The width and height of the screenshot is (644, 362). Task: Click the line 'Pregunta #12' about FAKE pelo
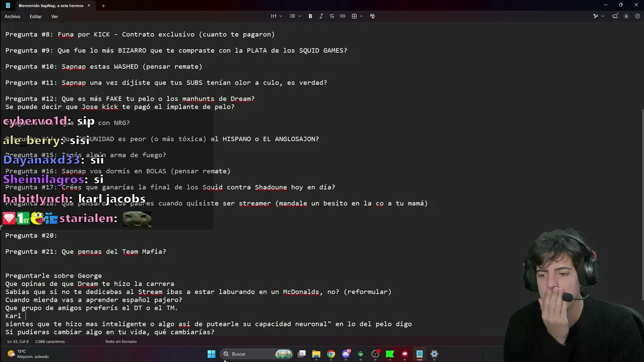130,99
